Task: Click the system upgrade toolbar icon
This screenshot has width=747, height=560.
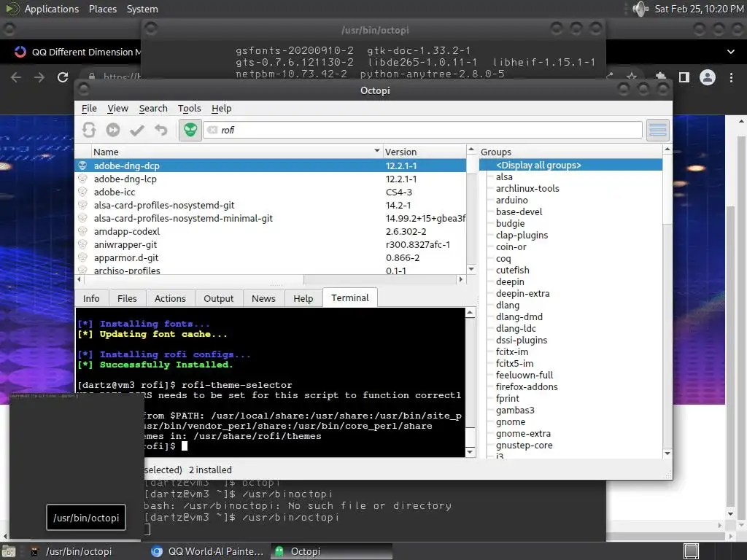Action: click(113, 130)
